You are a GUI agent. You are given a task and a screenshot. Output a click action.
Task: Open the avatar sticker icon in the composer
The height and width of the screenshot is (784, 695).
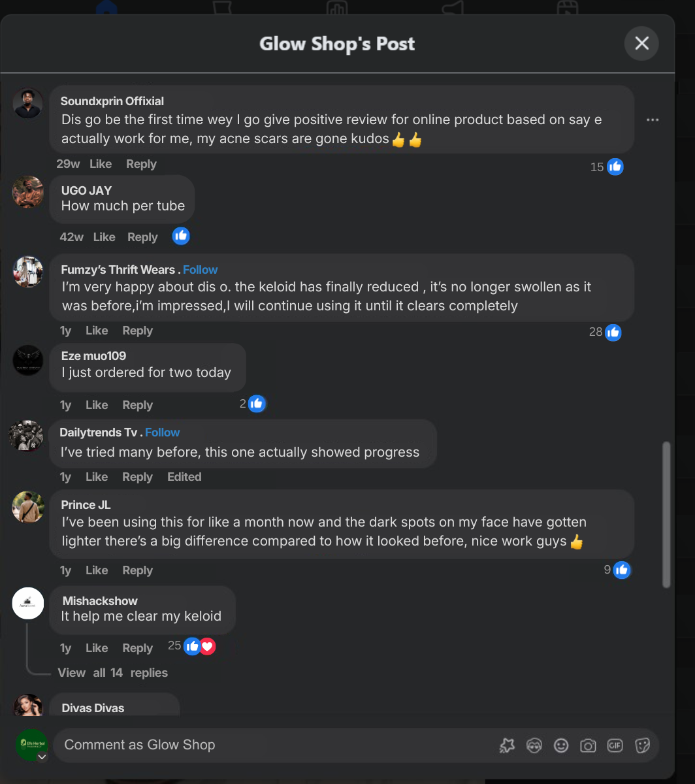[x=534, y=745]
